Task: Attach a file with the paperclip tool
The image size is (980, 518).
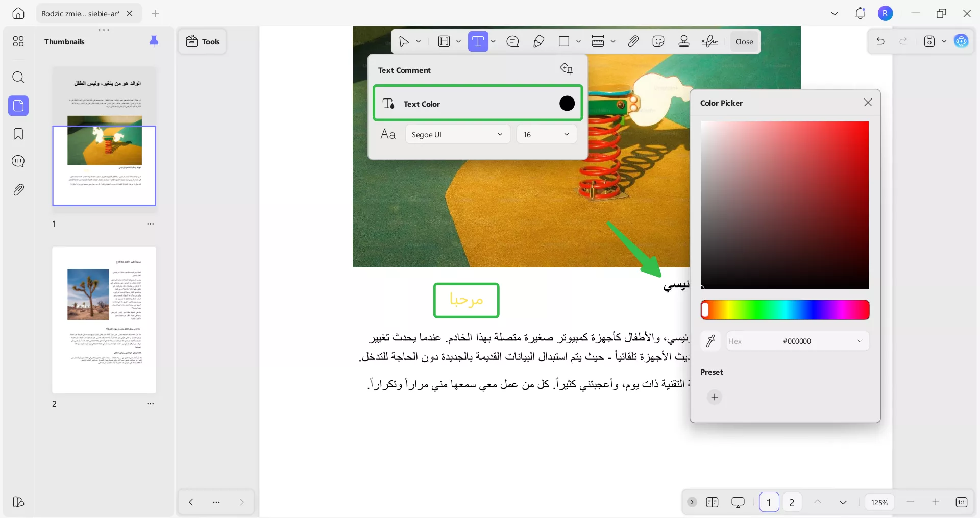Action: [633, 41]
